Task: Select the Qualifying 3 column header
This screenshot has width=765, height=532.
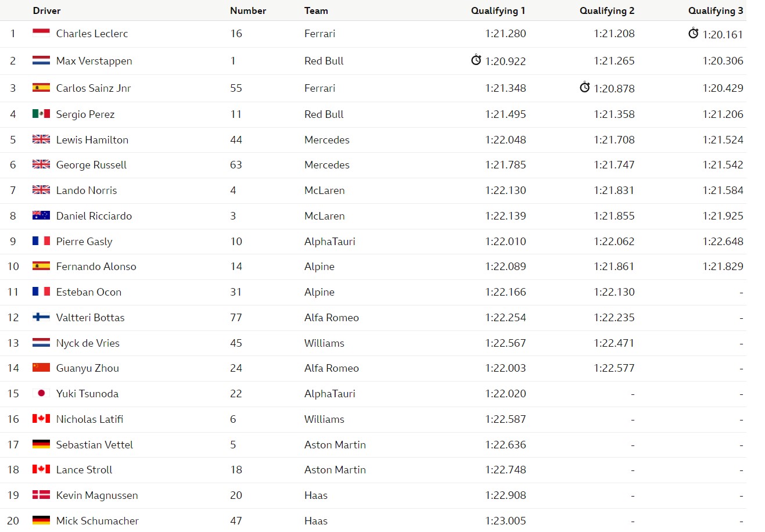Action: (716, 10)
